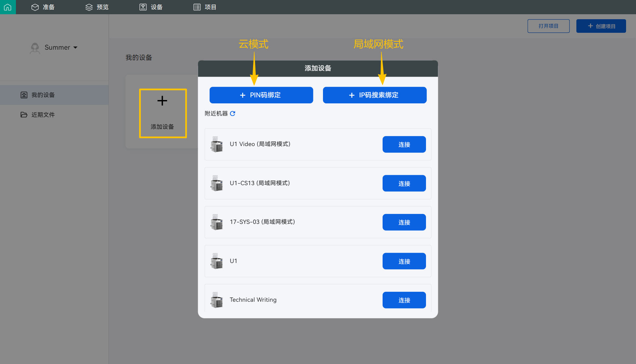This screenshot has height=364, width=636.
Task: Connect to the U1 printer
Action: point(404,261)
